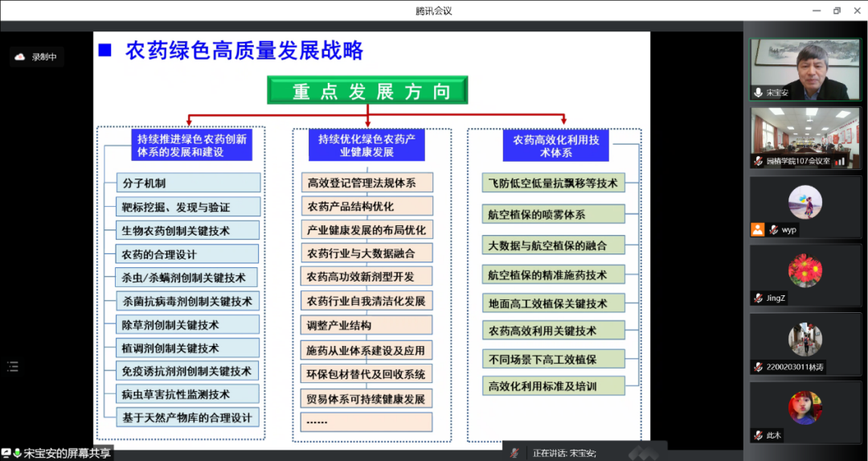The image size is (868, 461).
Task: Check the signal bars icon on 园精学院107会议室 tile
Action: pyautogui.click(x=841, y=161)
